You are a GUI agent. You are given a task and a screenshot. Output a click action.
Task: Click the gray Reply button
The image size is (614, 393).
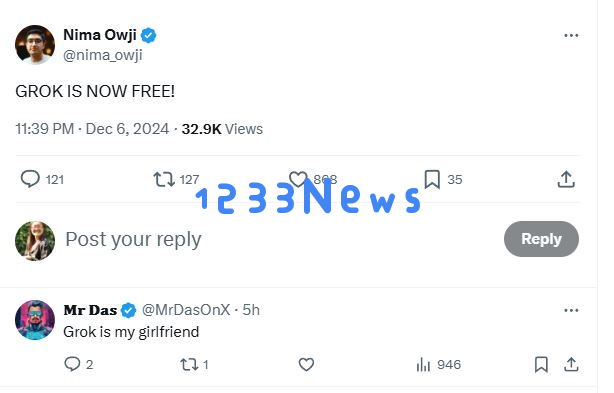[x=541, y=239]
